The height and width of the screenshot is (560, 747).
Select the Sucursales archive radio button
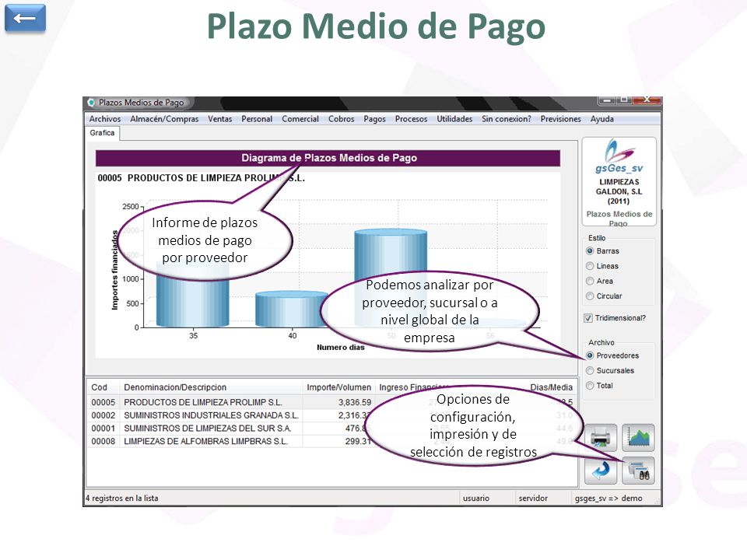(590, 370)
